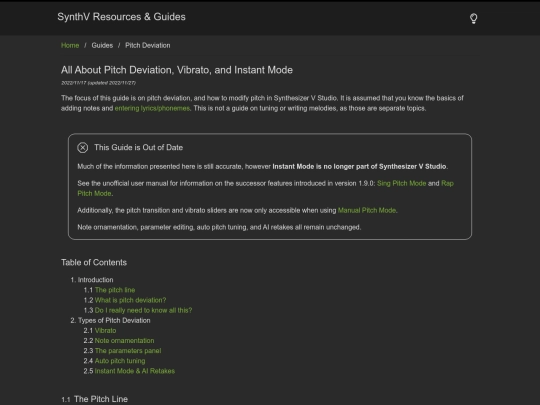Jump to 2.1 Vibrato section
Viewport: 540px width, 405px height.
click(x=105, y=331)
